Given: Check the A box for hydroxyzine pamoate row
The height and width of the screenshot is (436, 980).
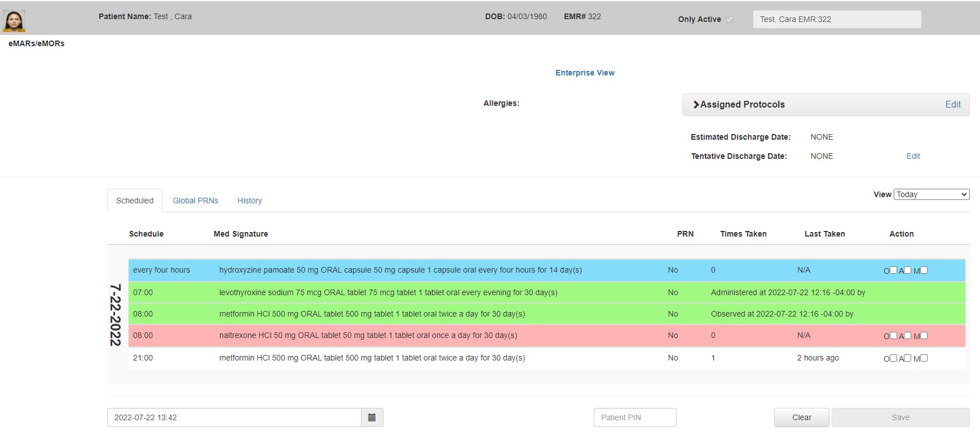Looking at the screenshot, I should point(907,270).
